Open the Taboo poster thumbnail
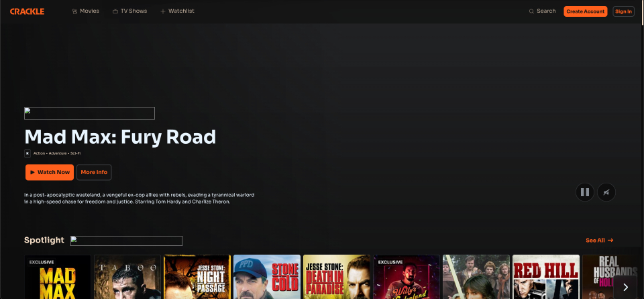Screen dimensions: 644x299 pyautogui.click(x=127, y=277)
